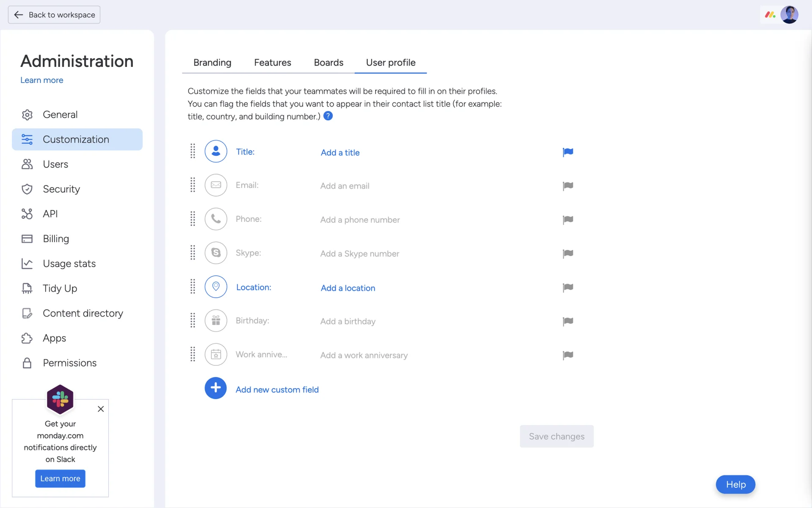Image resolution: width=812 pixels, height=508 pixels.
Task: Flag the Location field
Action: [568, 287]
